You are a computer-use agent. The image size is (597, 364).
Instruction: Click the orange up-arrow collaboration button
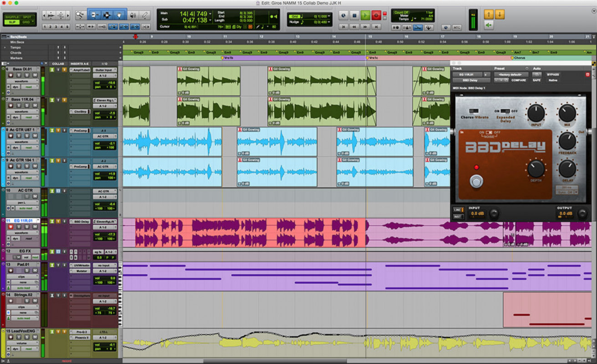point(489,14)
